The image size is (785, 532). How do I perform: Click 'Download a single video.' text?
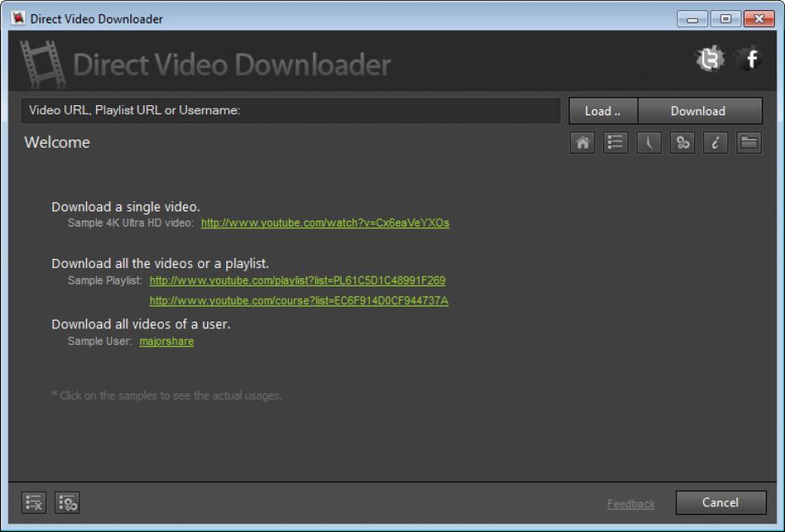[125, 206]
